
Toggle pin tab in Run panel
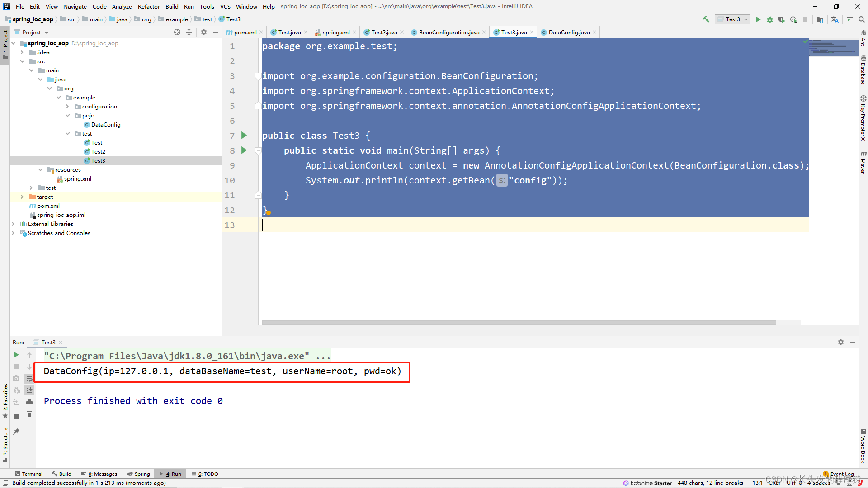pyautogui.click(x=16, y=432)
